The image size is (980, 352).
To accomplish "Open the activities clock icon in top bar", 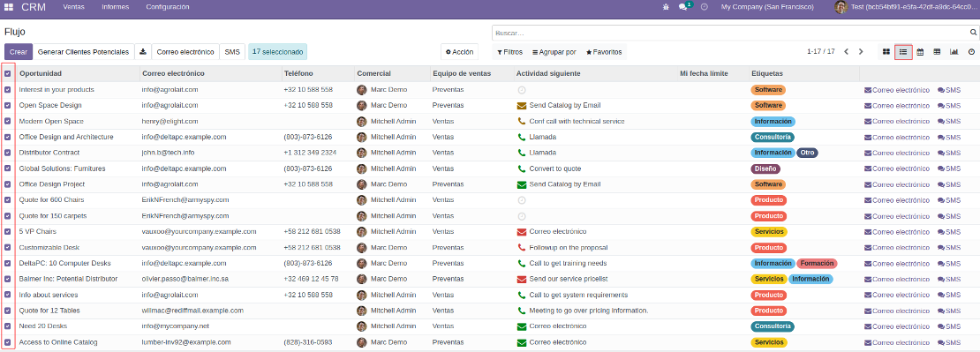I will pos(705,7).
